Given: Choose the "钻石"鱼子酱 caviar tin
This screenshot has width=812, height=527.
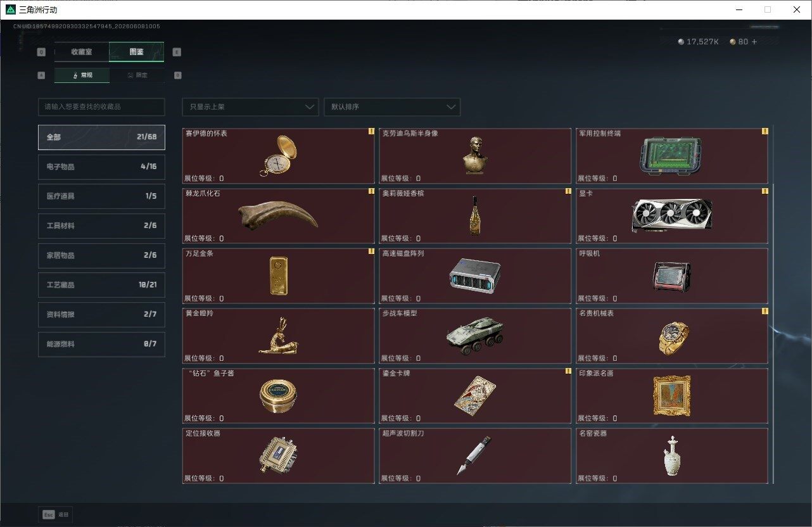Looking at the screenshot, I should coord(279,396).
